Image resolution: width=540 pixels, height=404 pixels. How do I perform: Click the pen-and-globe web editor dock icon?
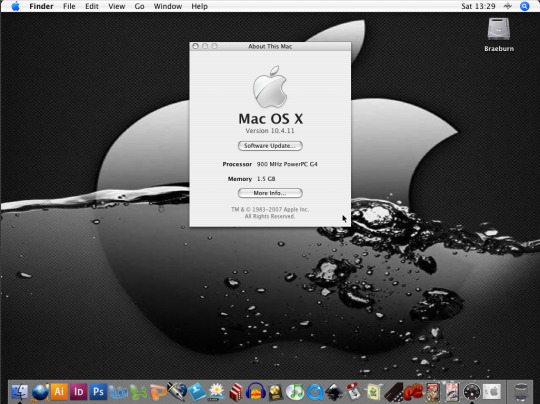pos(177,392)
